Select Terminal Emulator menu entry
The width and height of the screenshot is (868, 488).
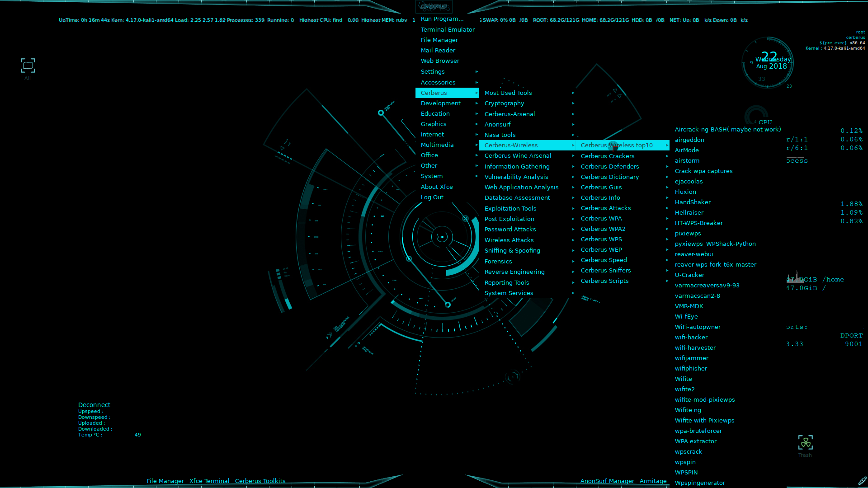pos(447,29)
